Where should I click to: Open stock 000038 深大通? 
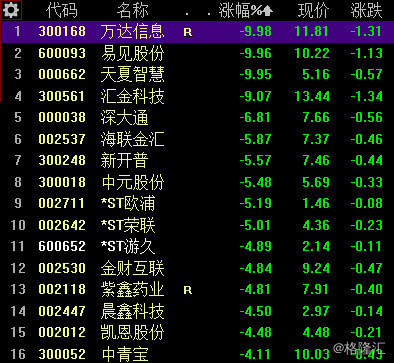coord(198,118)
